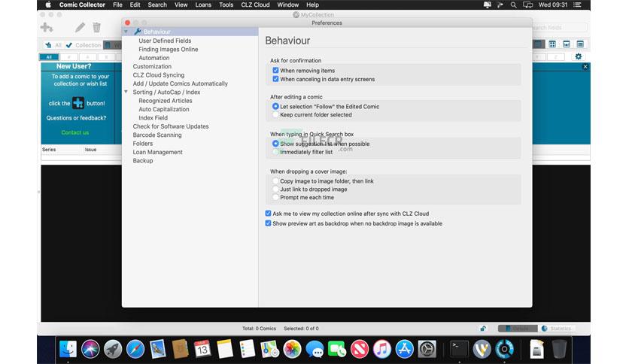629x364 pixels.
Task: Uncheck When removing items confirmation
Action: [x=275, y=70]
